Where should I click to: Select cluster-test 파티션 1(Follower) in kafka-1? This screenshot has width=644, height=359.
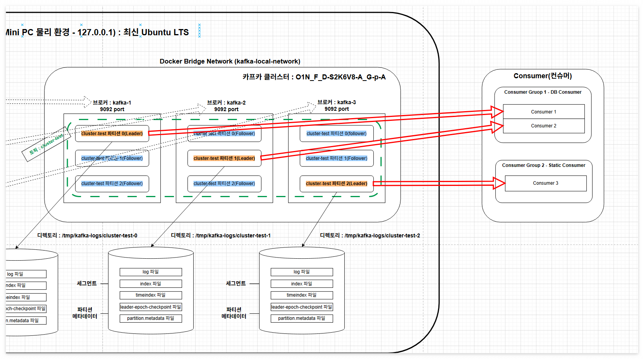click(x=112, y=158)
